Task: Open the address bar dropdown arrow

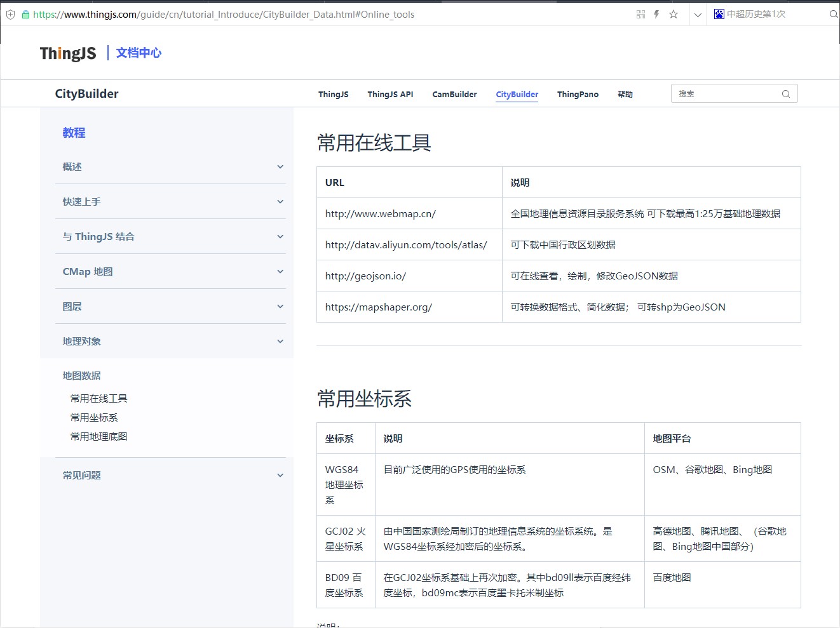Action: pos(698,15)
